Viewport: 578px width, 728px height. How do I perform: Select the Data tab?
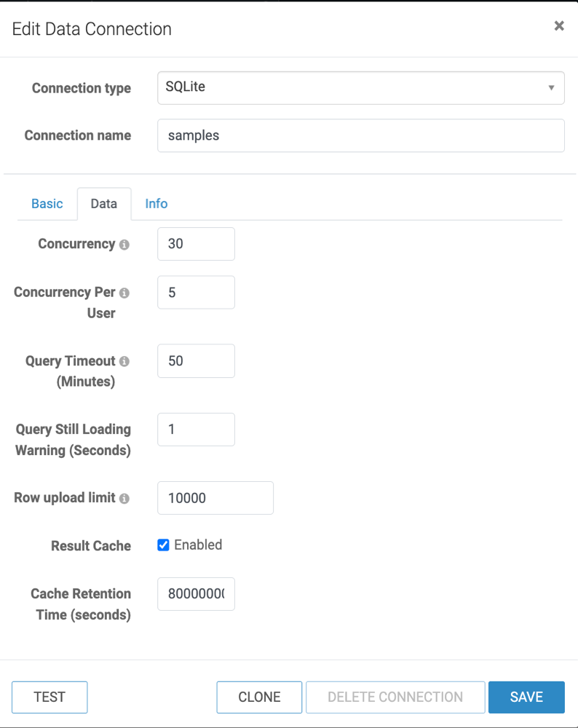[x=104, y=204]
